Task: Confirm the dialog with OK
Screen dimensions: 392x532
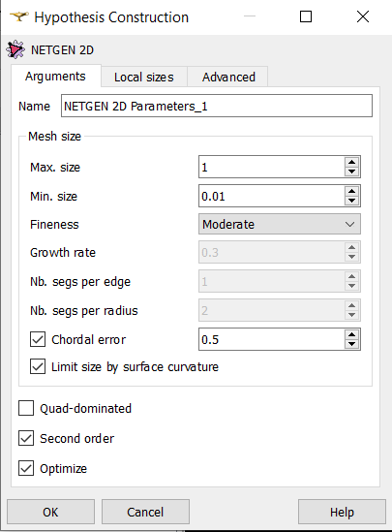Action: tap(50, 512)
